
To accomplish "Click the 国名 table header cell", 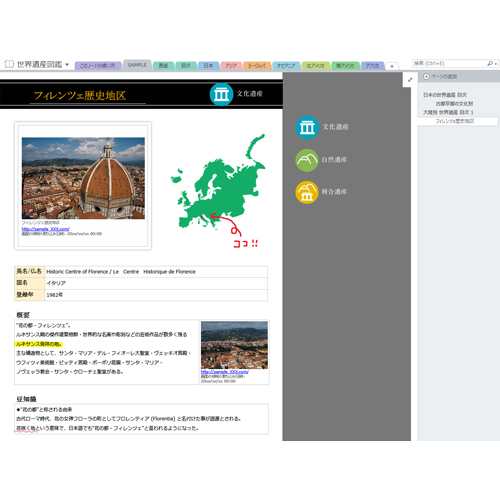I will (29, 283).
